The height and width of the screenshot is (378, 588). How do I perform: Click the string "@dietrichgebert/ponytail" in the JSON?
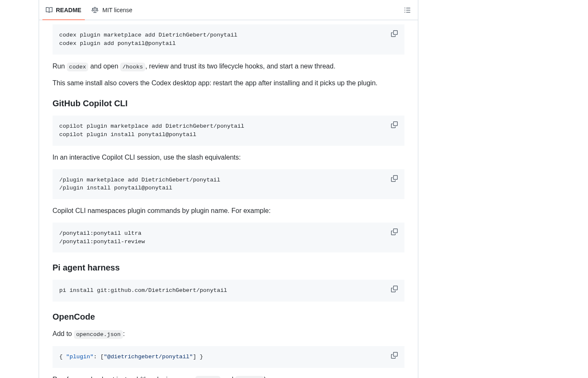148,357
